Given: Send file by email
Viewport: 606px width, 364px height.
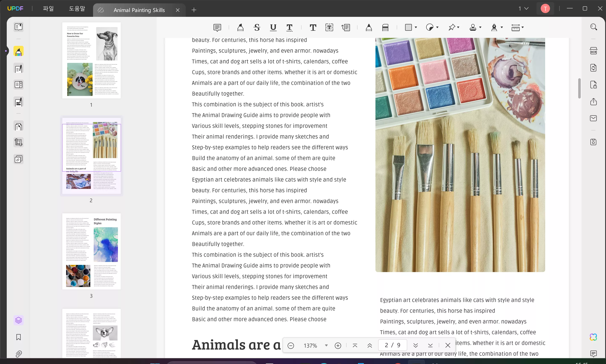Looking at the screenshot, I should (593, 118).
